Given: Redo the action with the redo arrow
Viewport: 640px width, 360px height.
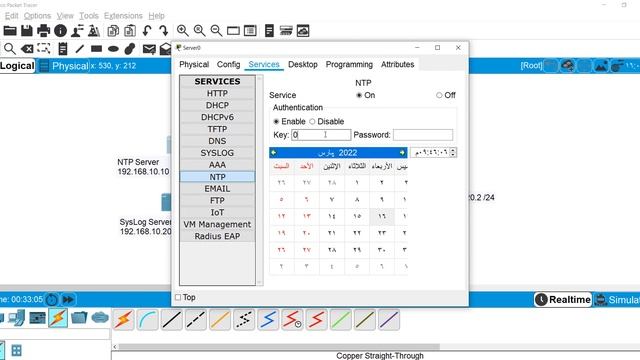Looking at the screenshot, I should (164, 31).
